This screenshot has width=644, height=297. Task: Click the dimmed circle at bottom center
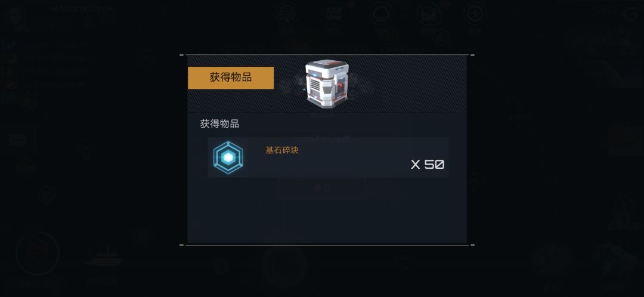[284, 266]
